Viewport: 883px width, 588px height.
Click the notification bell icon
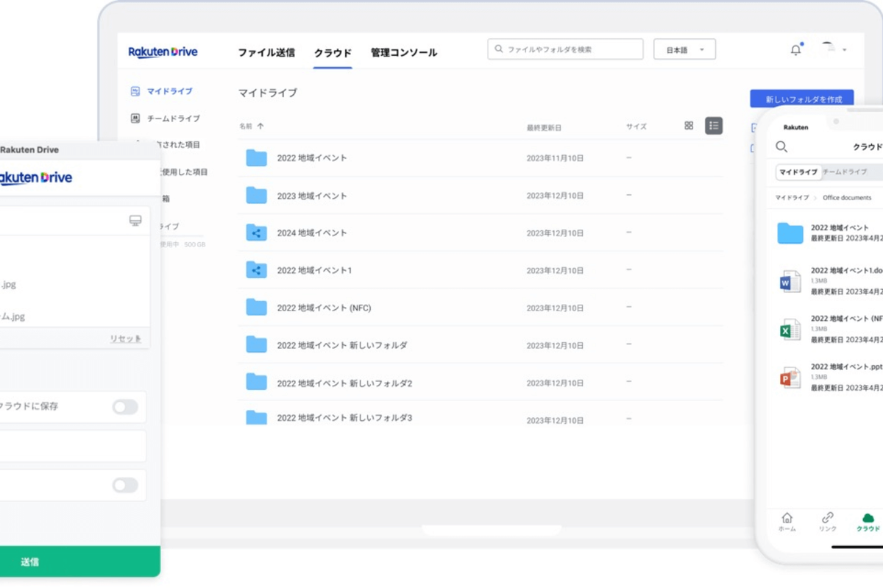[x=795, y=50]
